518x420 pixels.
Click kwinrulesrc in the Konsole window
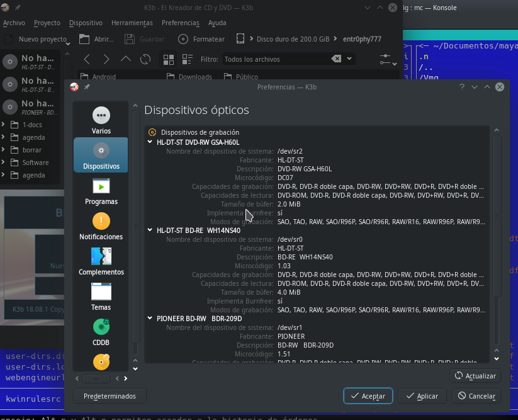click(x=33, y=399)
